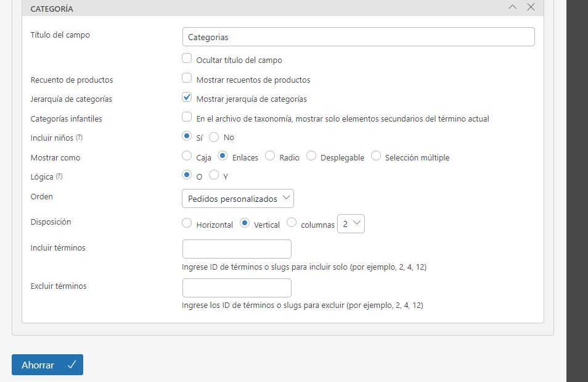Click the CATEGORÍA panel header title
Image resolution: width=588 pixels, height=382 pixels.
[52, 9]
